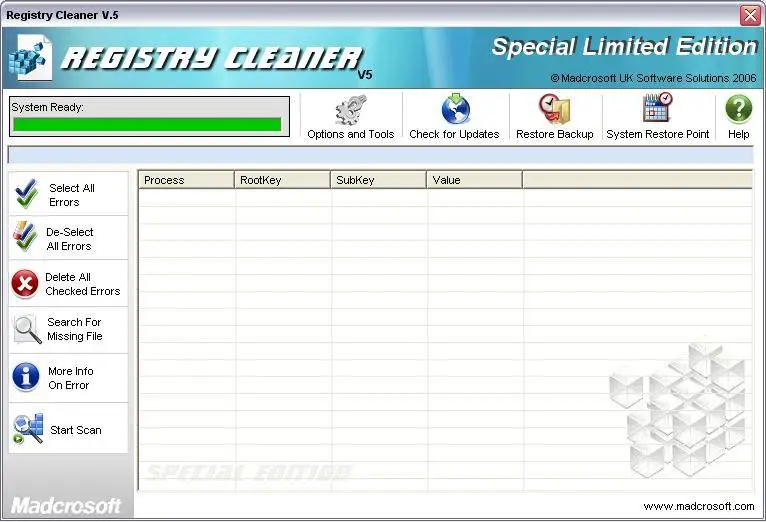The height and width of the screenshot is (522, 766).
Task: Click the Registry Cleaner logo document icon
Action: tap(30, 58)
